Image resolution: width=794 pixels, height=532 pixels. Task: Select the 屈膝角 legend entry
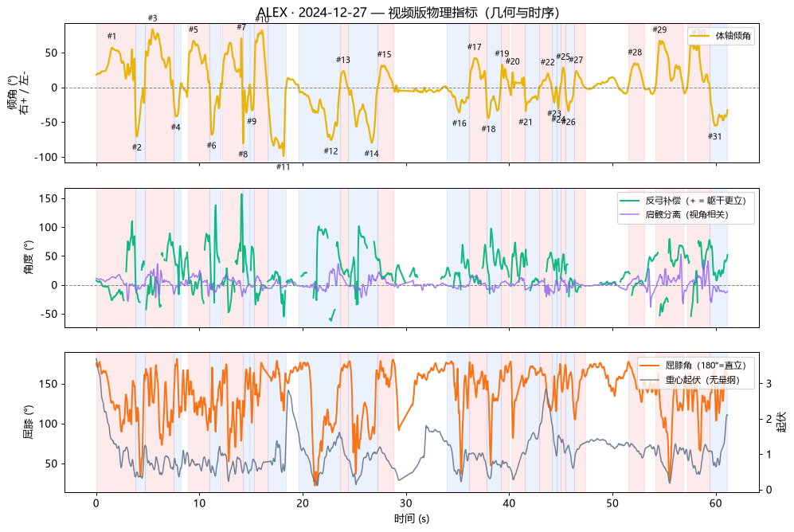point(693,366)
